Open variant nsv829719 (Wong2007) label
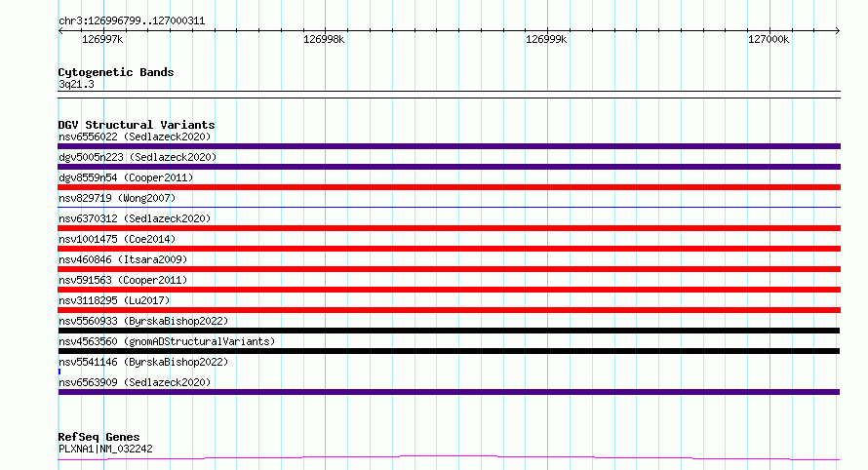 pos(117,198)
